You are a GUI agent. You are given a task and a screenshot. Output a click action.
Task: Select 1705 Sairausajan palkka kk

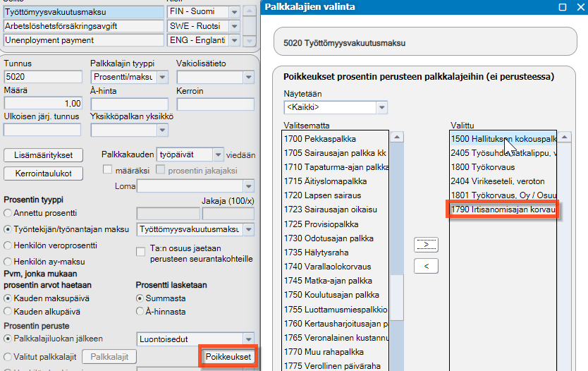(336, 153)
